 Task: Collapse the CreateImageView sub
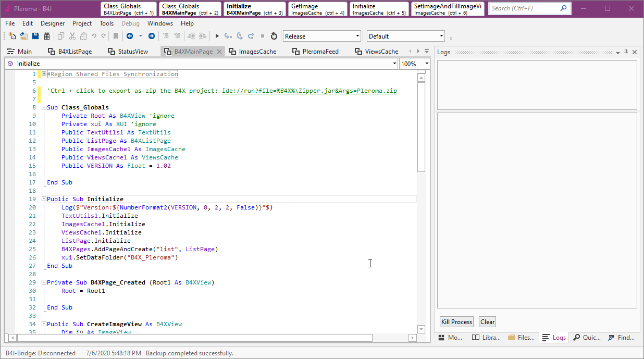coord(44,324)
